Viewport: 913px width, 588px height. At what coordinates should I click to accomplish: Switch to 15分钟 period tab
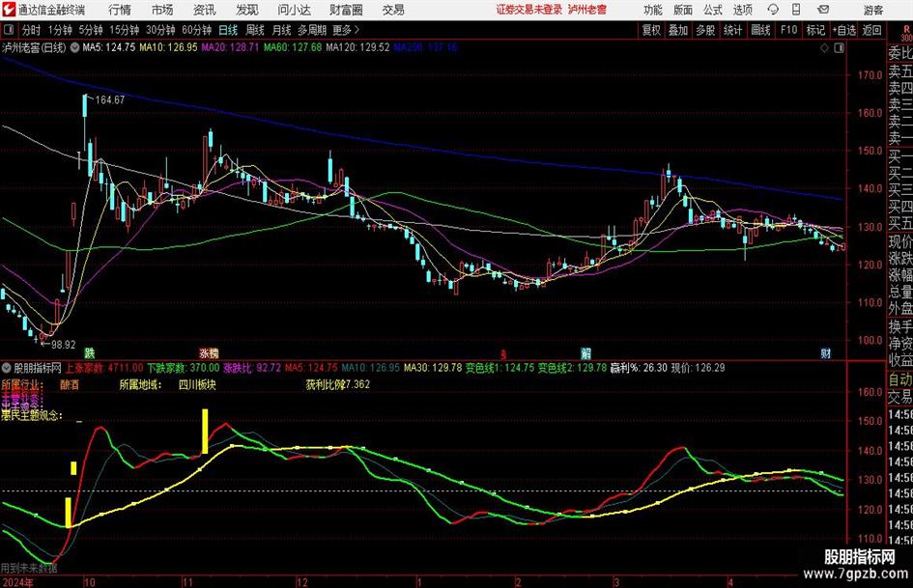(x=124, y=30)
